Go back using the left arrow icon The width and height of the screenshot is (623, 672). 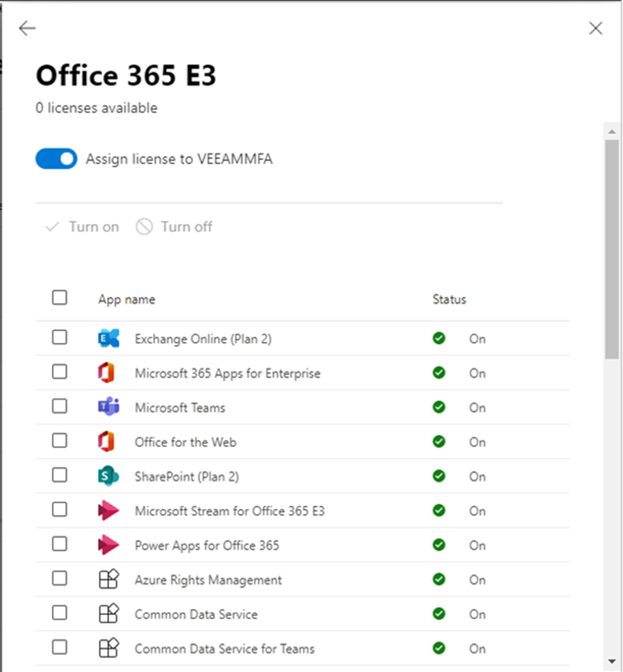(x=27, y=28)
